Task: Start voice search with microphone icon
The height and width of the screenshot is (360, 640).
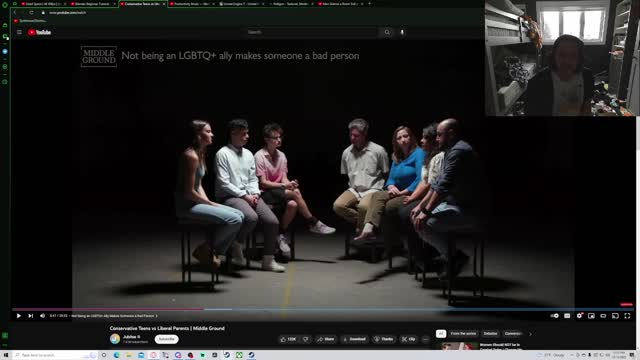Action: (402, 32)
